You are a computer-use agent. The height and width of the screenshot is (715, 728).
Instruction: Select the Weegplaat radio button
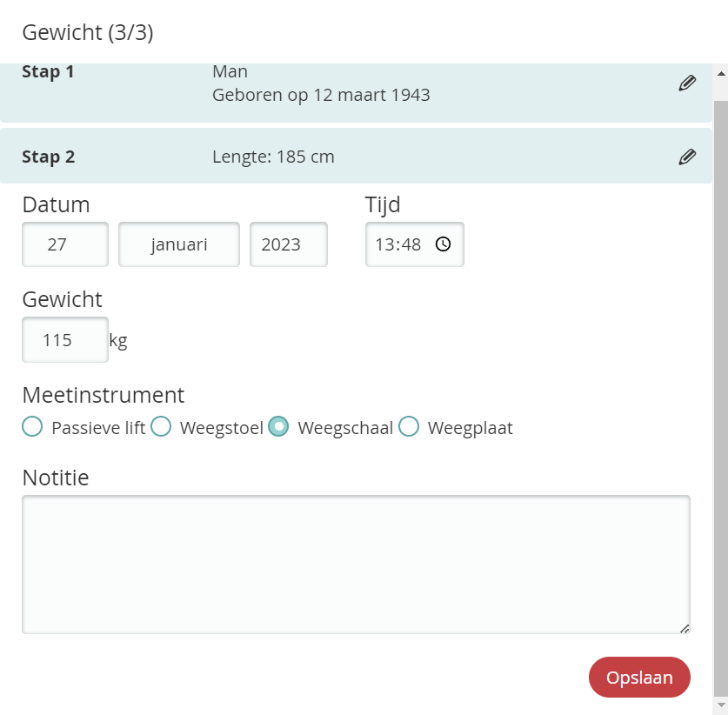tap(409, 427)
